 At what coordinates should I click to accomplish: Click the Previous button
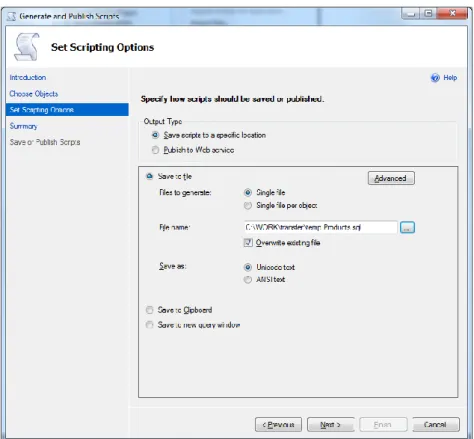(278, 425)
